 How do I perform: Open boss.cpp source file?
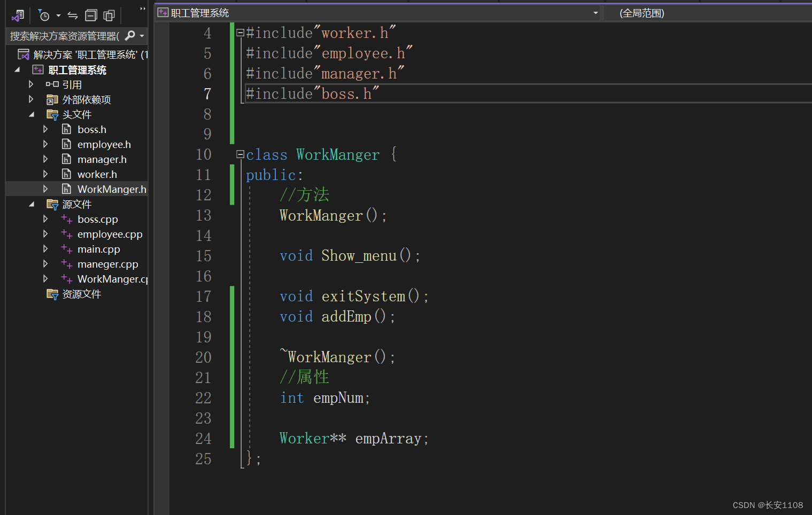(x=98, y=219)
